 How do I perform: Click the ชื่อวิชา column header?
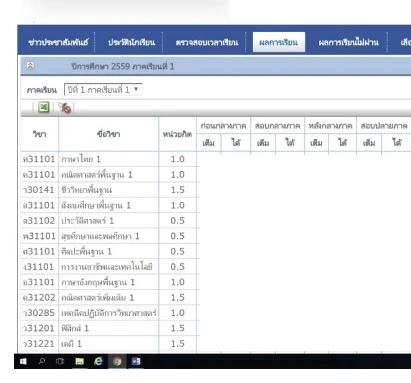(x=109, y=134)
